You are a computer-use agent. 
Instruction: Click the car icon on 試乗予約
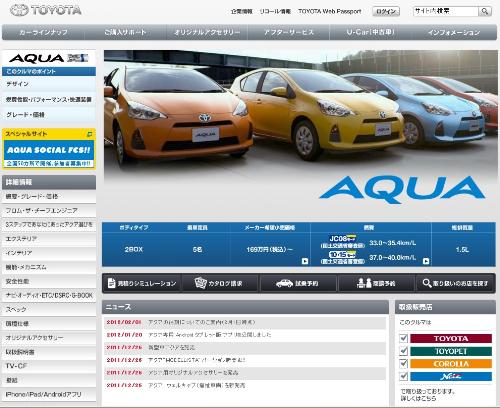pos(284,283)
